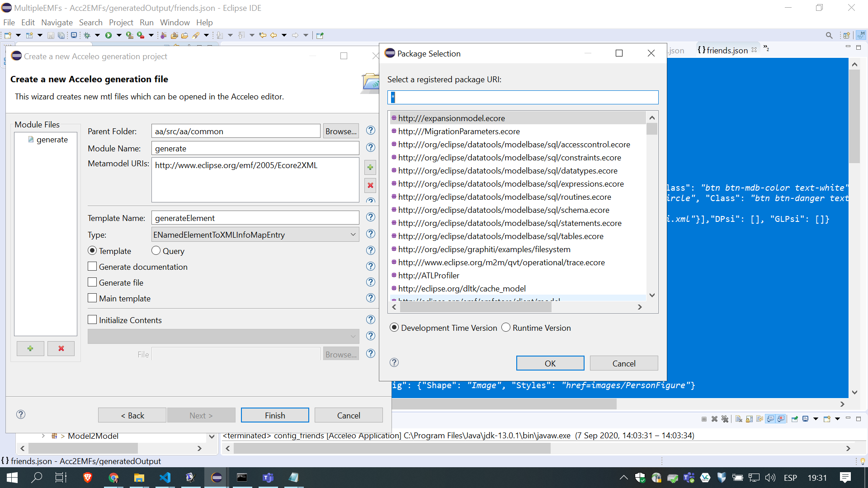The image size is (868, 488).
Task: Open File Explorer from Windows taskbar
Action: pyautogui.click(x=139, y=478)
